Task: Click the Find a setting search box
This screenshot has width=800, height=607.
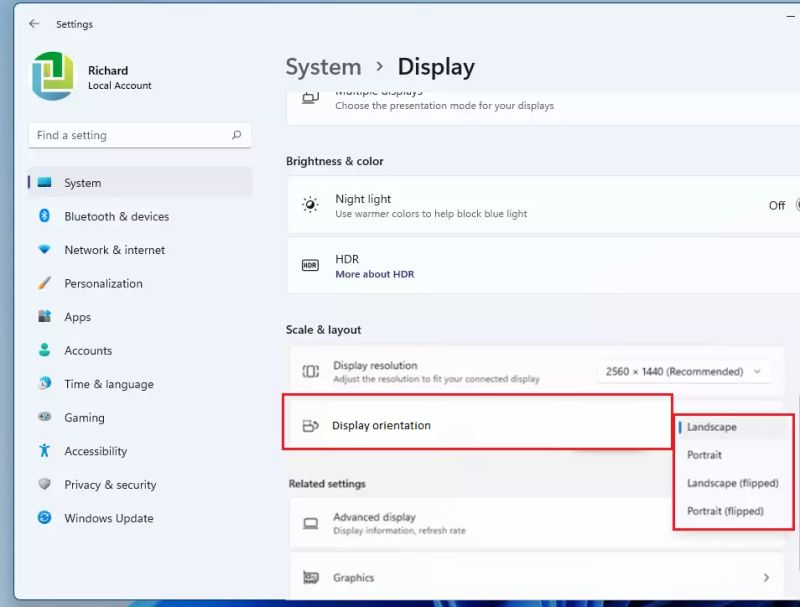Action: coord(139,134)
